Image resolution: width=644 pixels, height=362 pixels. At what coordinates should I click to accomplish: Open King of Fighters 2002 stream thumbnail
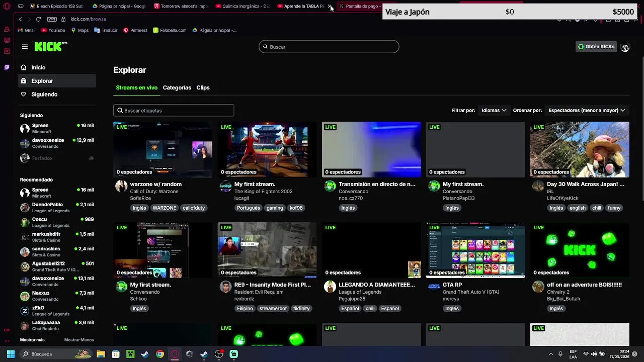tap(267, 149)
